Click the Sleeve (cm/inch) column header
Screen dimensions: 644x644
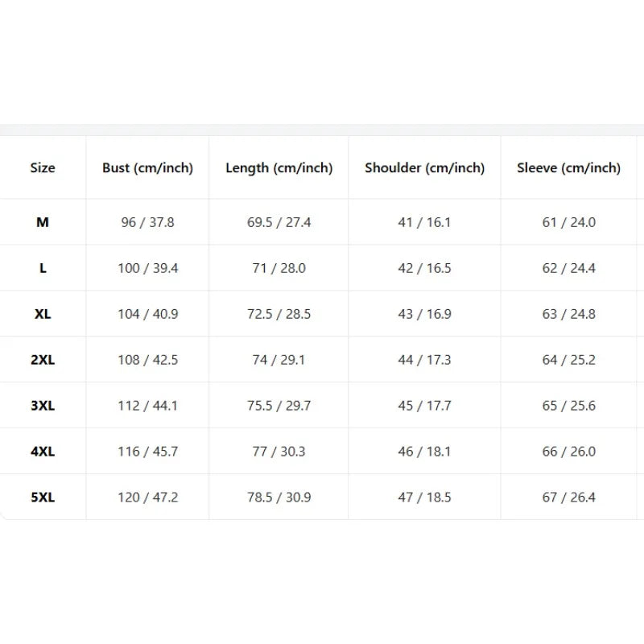coord(568,168)
